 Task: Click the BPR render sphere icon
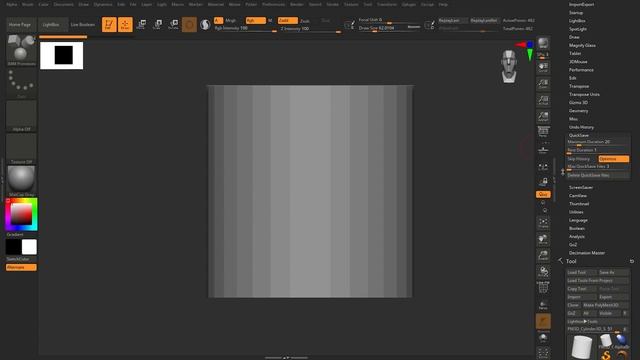point(543,43)
